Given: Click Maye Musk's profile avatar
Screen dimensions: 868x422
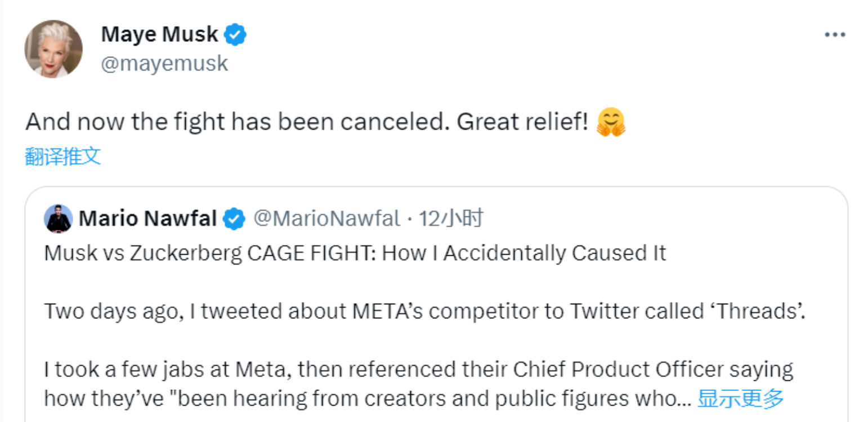Looking at the screenshot, I should click(53, 49).
